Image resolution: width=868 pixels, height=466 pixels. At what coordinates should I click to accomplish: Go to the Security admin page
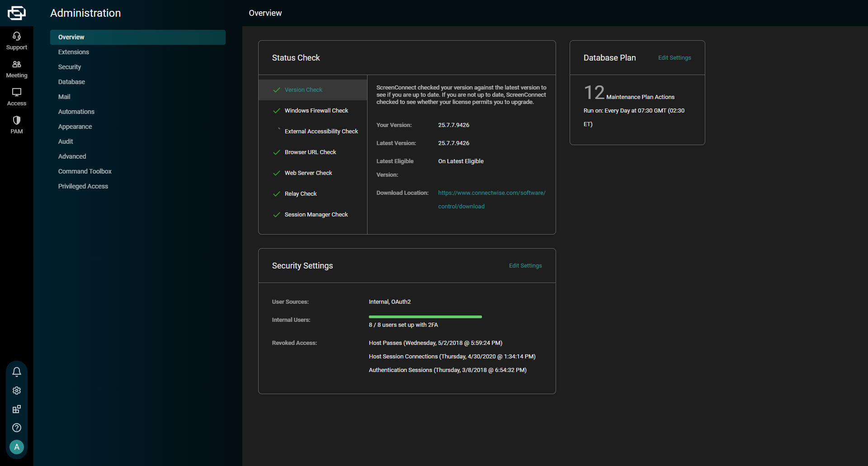70,67
